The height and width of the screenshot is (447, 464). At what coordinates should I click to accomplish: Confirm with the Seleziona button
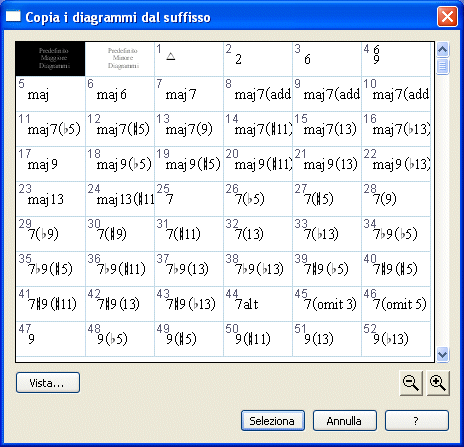(x=273, y=421)
